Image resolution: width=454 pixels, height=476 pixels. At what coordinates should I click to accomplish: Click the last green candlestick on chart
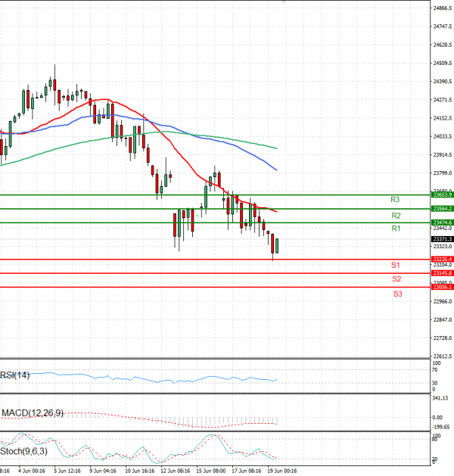pos(277,246)
